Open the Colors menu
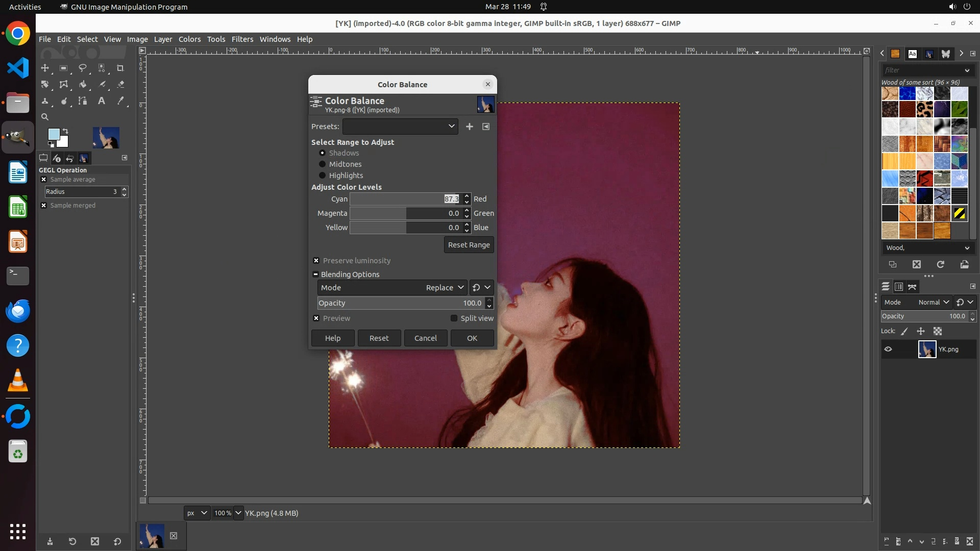 (189, 39)
